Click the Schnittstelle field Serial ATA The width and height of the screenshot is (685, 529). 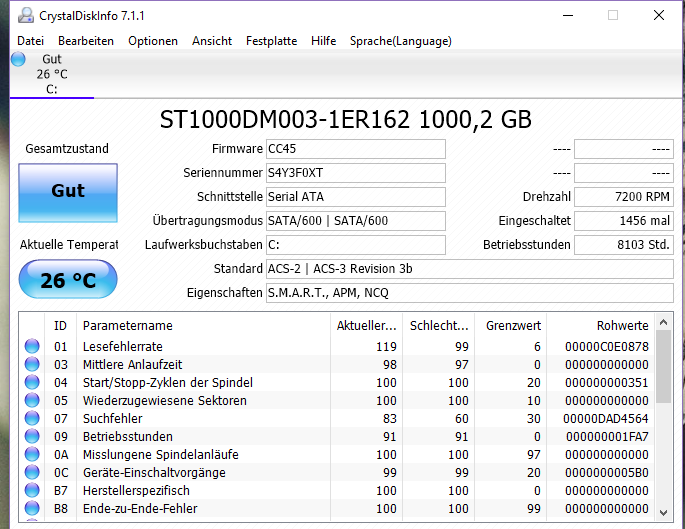356,197
